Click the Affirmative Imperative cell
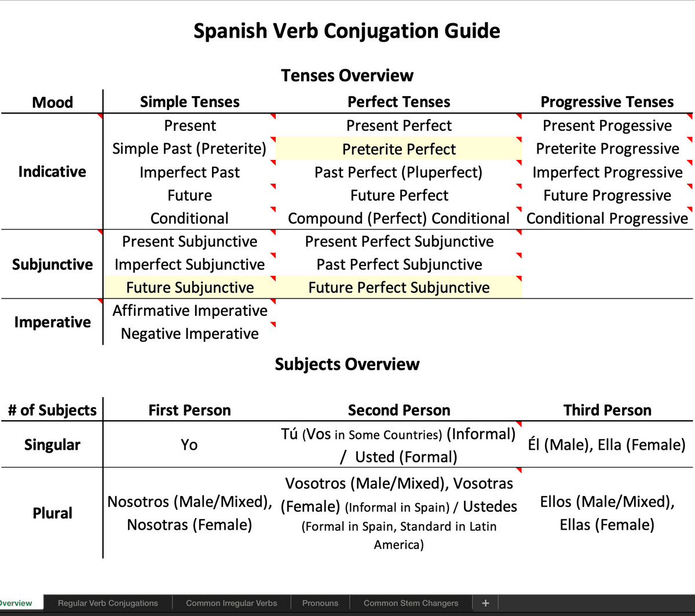The height and width of the screenshot is (616, 695). 190,311
